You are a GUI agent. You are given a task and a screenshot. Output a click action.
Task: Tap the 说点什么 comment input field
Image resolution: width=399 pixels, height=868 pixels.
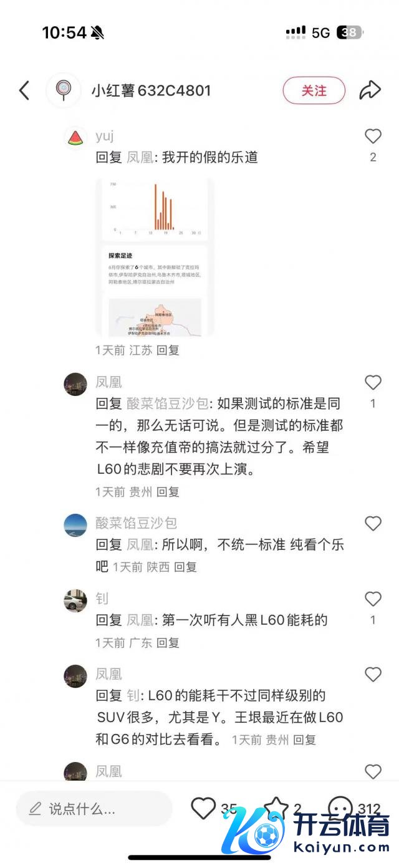click(94, 809)
